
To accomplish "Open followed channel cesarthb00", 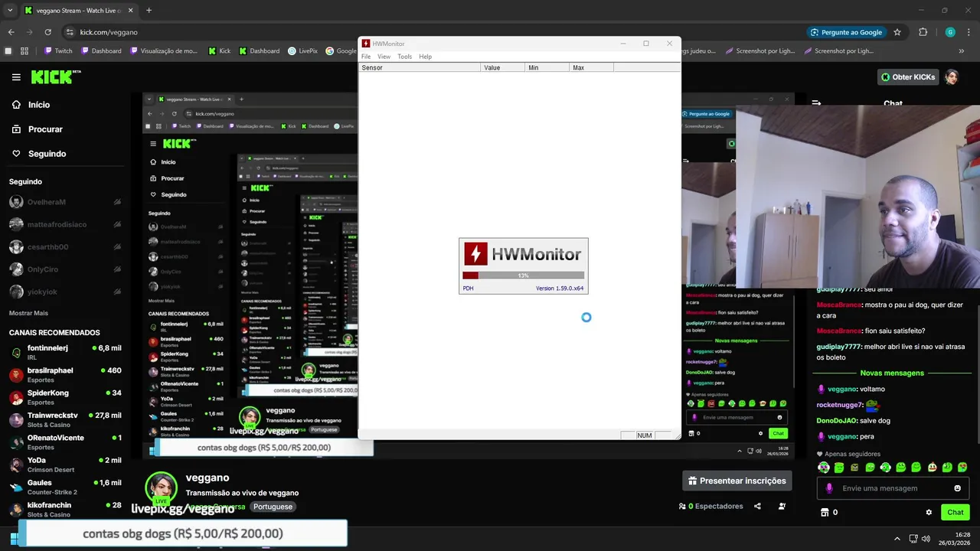I will pyautogui.click(x=65, y=247).
